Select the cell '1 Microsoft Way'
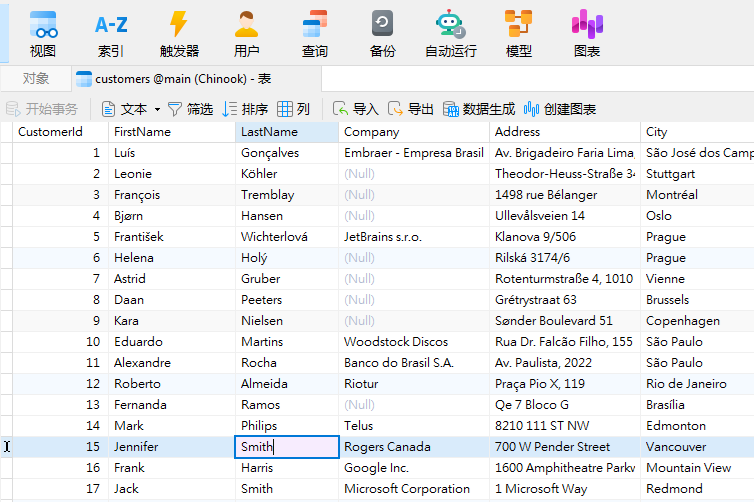 coord(565,489)
